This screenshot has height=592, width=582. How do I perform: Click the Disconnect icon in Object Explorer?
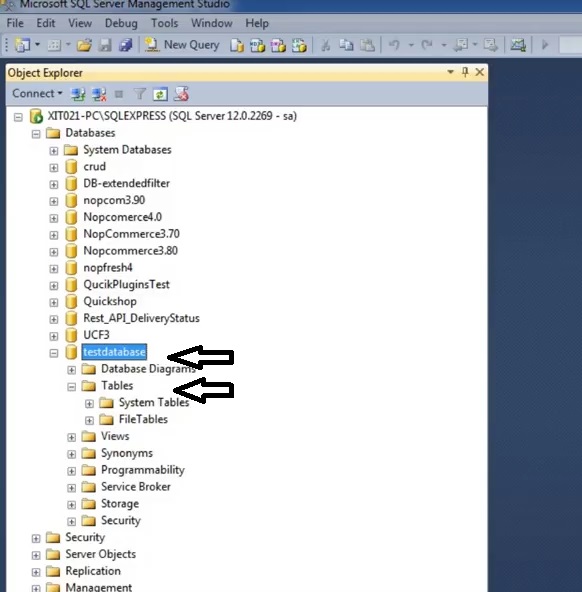[99, 94]
